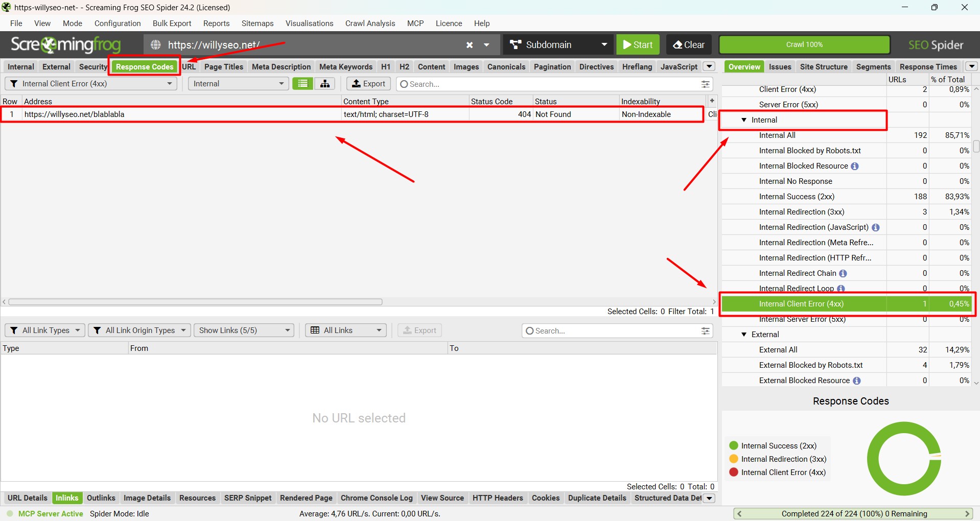Click the green Start button

(638, 45)
